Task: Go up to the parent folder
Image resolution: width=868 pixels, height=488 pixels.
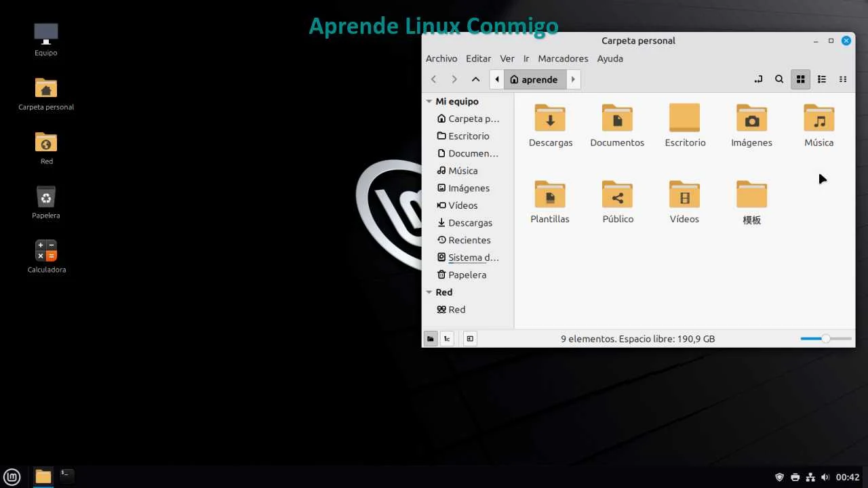Action: tap(475, 79)
